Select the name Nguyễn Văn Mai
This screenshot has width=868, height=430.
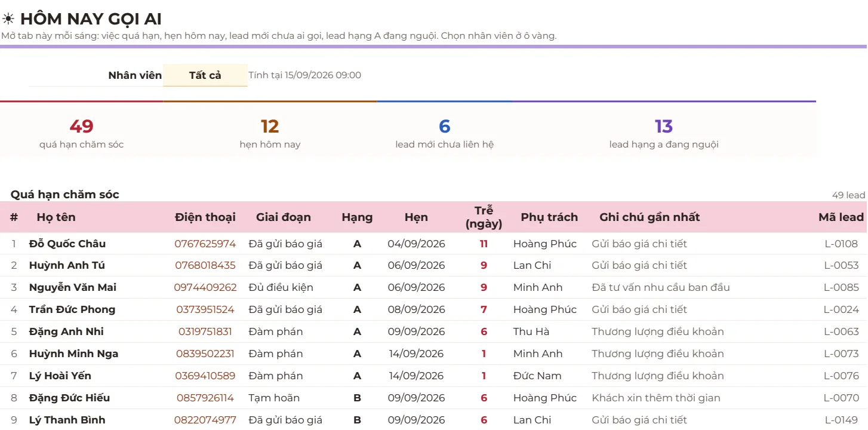click(73, 287)
